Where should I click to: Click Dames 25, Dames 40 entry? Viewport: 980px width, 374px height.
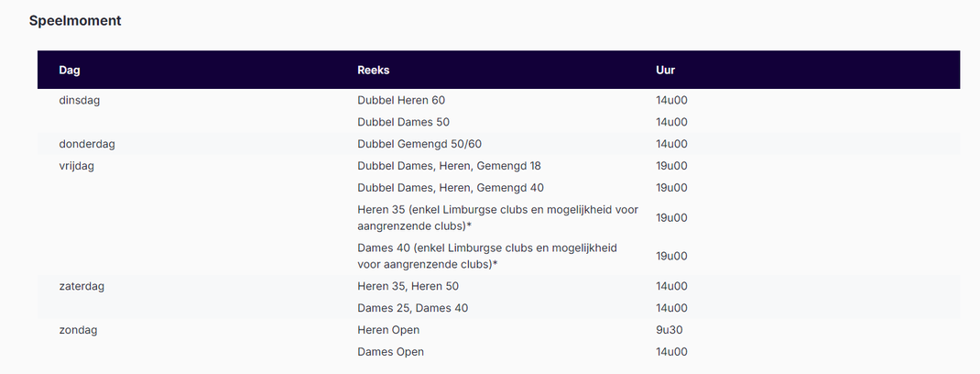(x=412, y=308)
